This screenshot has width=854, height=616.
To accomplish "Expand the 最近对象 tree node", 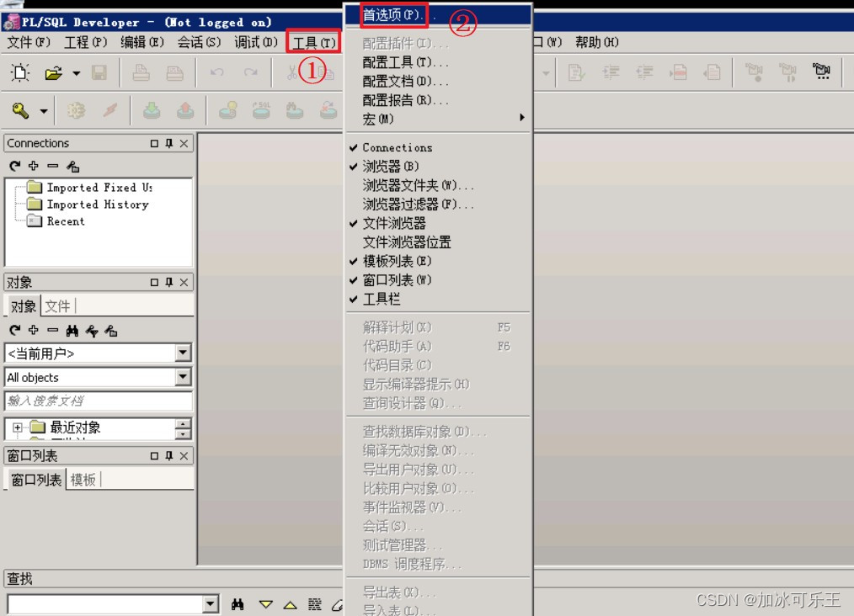I will click(18, 427).
